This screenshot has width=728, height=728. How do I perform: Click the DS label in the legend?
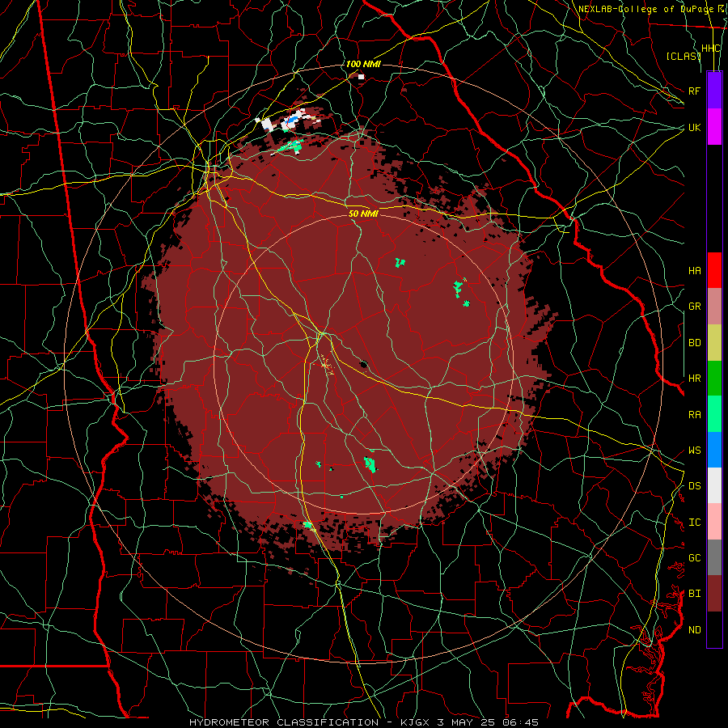coord(694,486)
